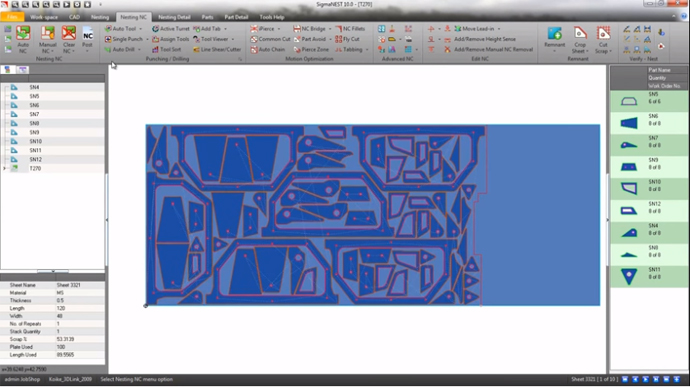Open the CAD ribbon tab

[x=74, y=17]
